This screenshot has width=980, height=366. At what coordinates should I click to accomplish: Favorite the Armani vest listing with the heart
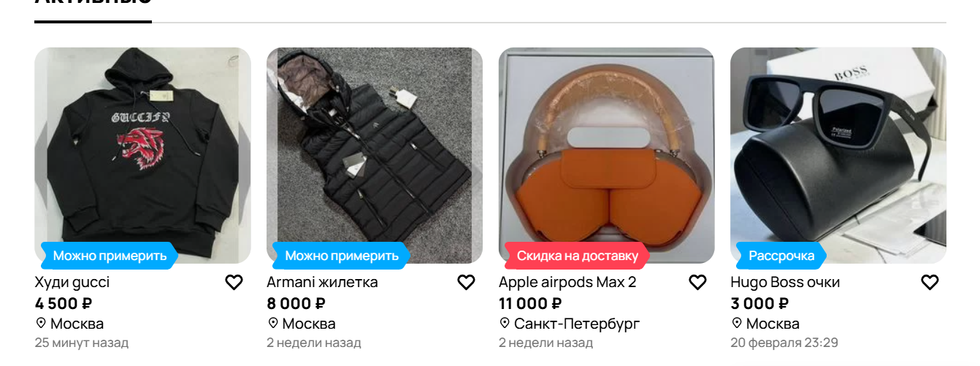tap(466, 282)
